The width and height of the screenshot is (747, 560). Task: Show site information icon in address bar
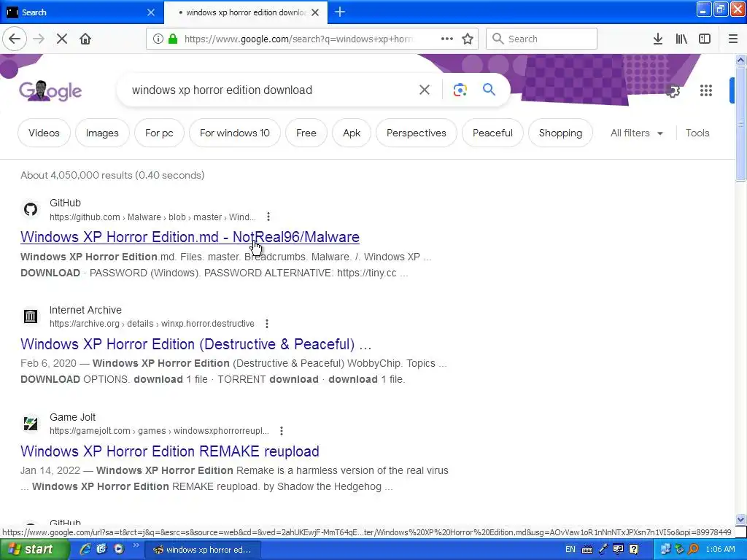pos(158,39)
